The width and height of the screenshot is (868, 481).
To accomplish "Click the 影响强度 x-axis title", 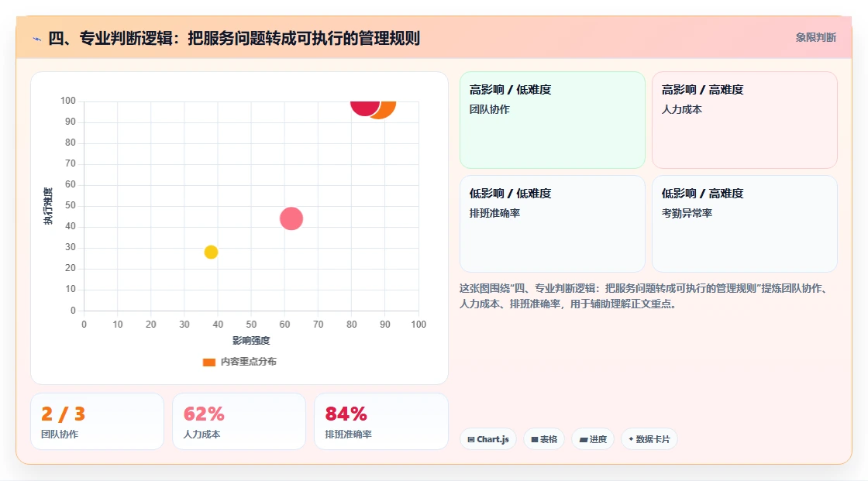I will (x=251, y=340).
